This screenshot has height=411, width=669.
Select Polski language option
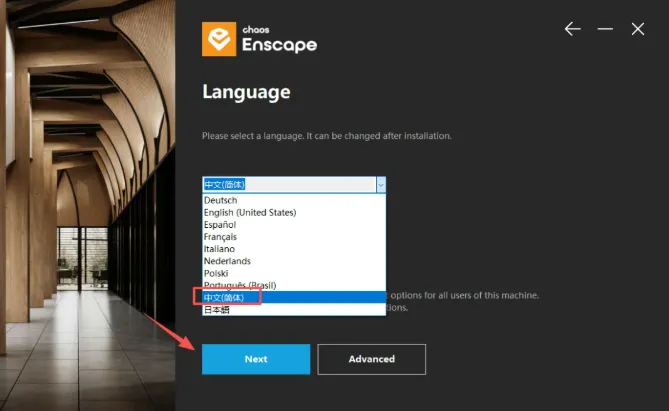tap(294, 273)
